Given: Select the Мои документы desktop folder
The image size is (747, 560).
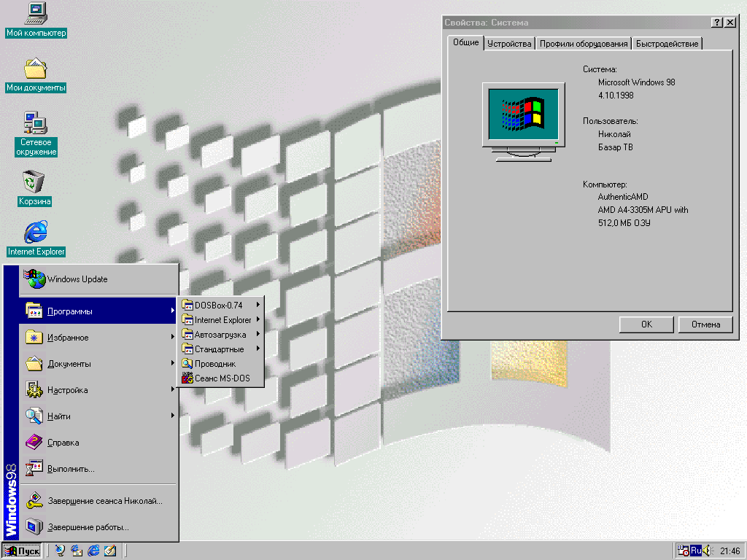Looking at the screenshot, I should click(x=36, y=75).
